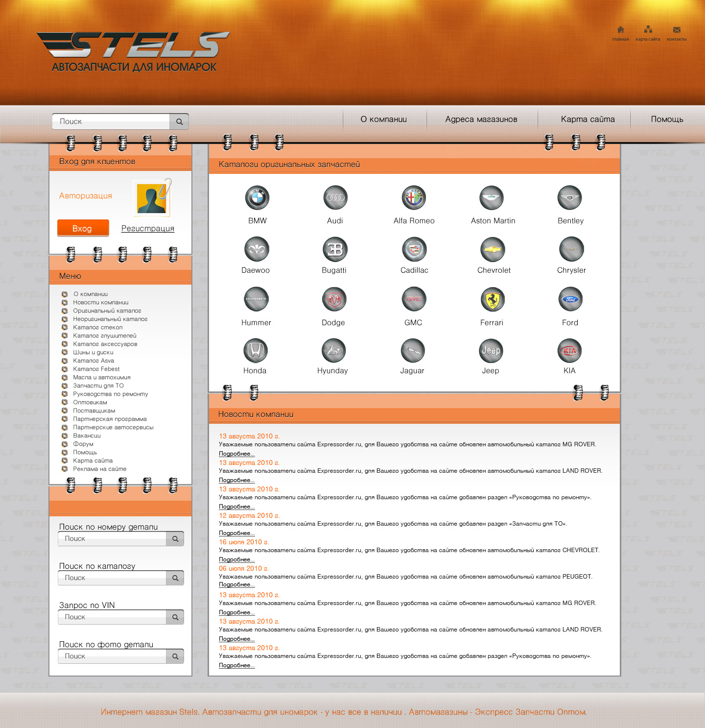Focus the top site search field
Screen dimensions: 705x728
click(x=111, y=121)
